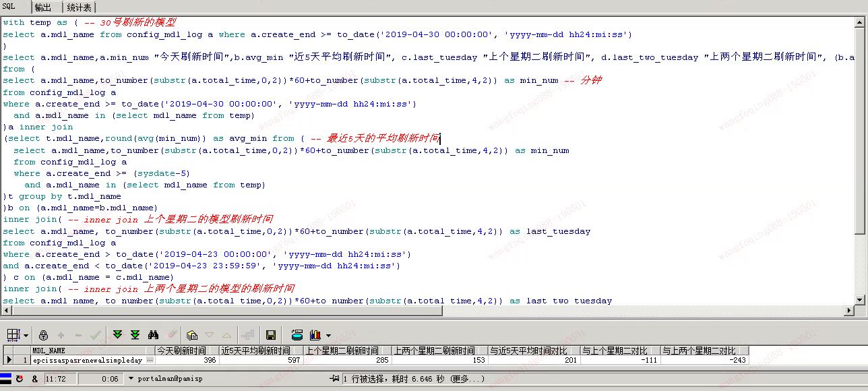Click the 近5天平均刷新时间 column header
This screenshot has height=391, width=868.
pos(261,351)
